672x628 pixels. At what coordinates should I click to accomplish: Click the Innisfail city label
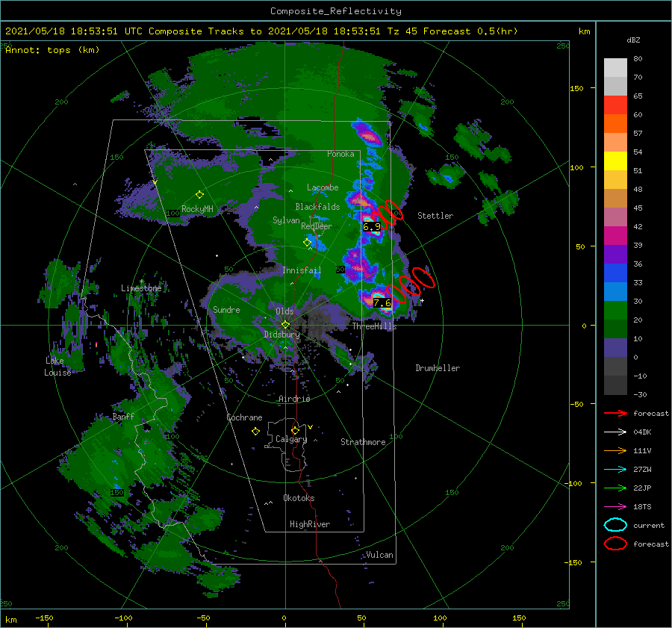click(x=302, y=270)
